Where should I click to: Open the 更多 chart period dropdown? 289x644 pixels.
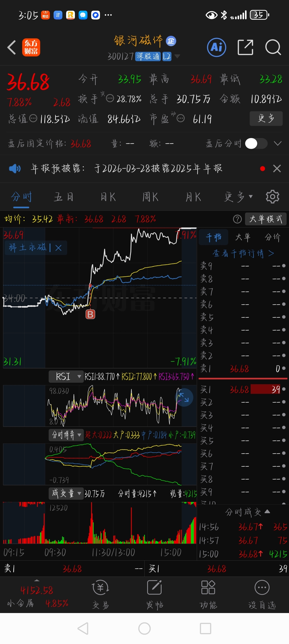pos(238,197)
